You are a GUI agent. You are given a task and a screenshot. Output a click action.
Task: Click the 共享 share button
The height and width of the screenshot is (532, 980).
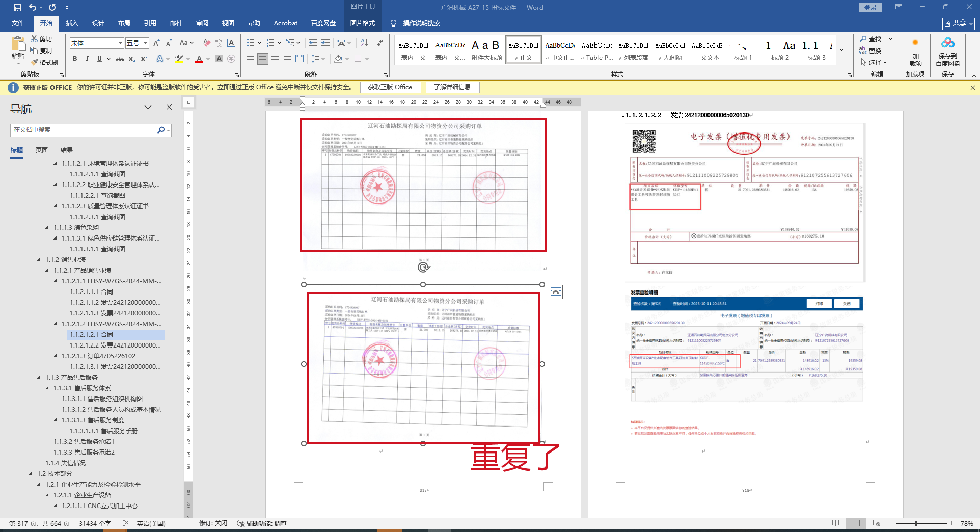(959, 23)
